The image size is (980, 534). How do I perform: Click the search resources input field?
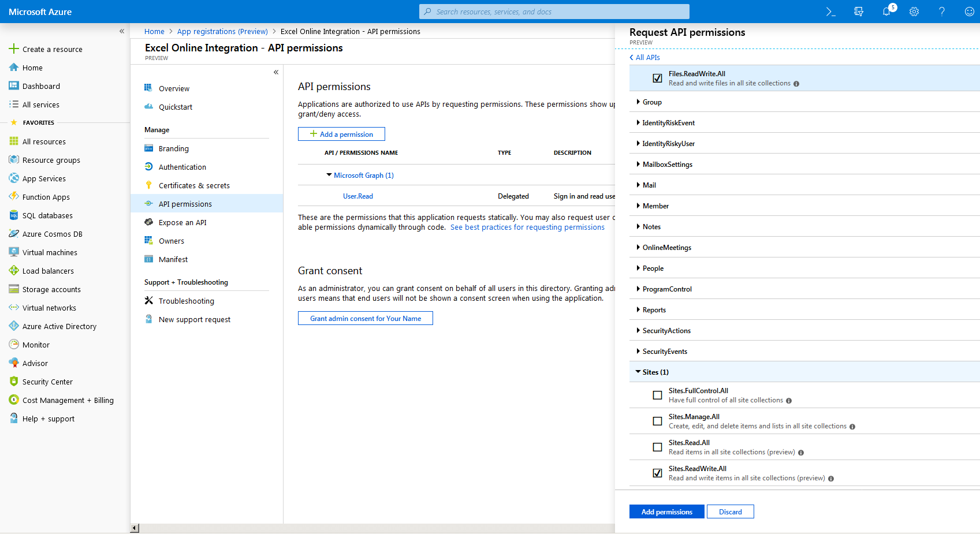(554, 12)
